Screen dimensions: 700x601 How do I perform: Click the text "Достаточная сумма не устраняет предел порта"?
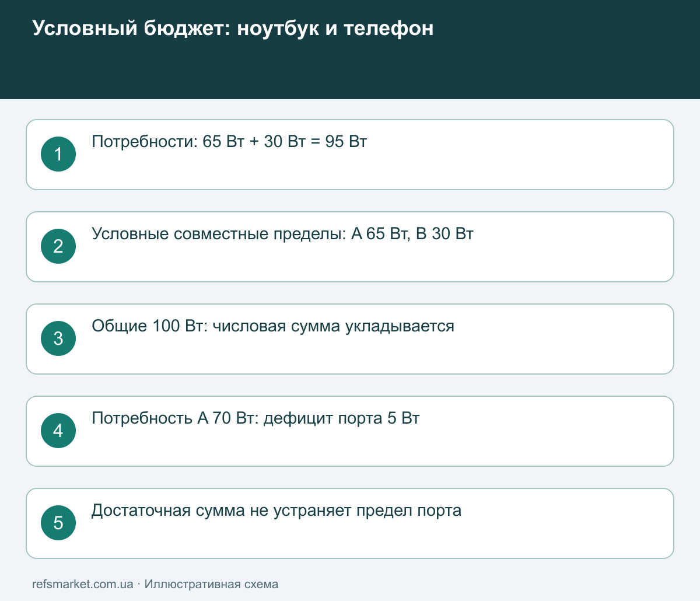click(276, 511)
